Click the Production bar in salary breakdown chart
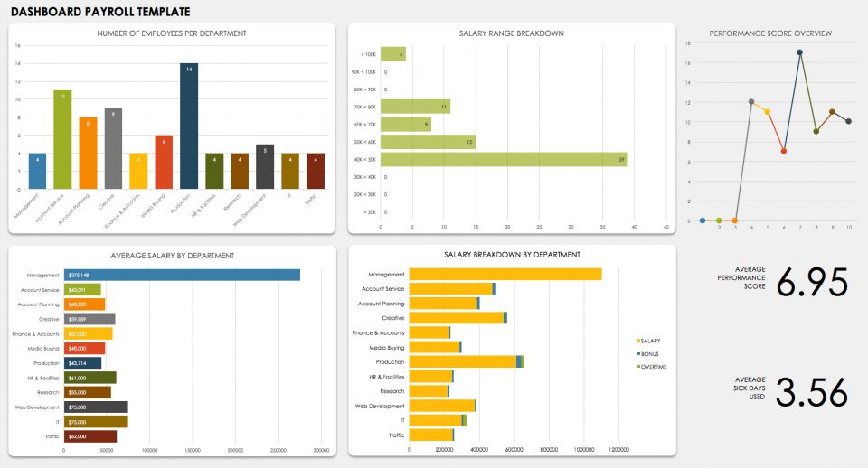Viewport: 868px width, 468px height. (x=463, y=361)
